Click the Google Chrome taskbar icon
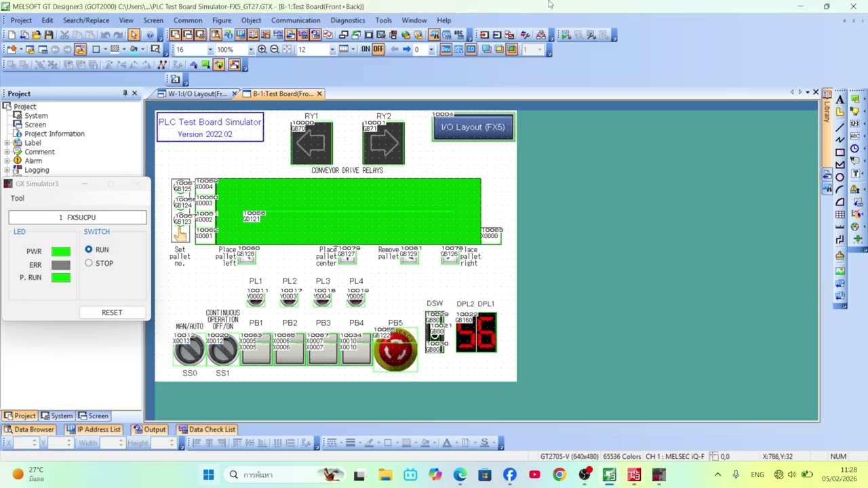 pos(559,474)
